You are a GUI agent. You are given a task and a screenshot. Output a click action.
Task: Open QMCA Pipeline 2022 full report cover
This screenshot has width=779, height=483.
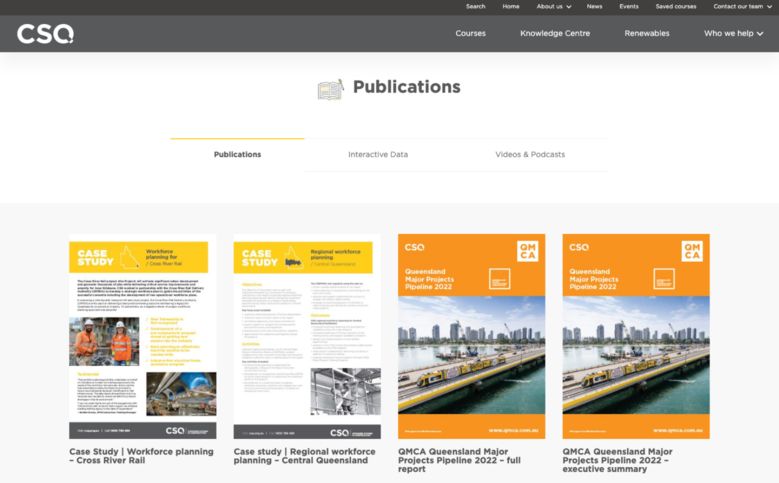click(x=471, y=336)
